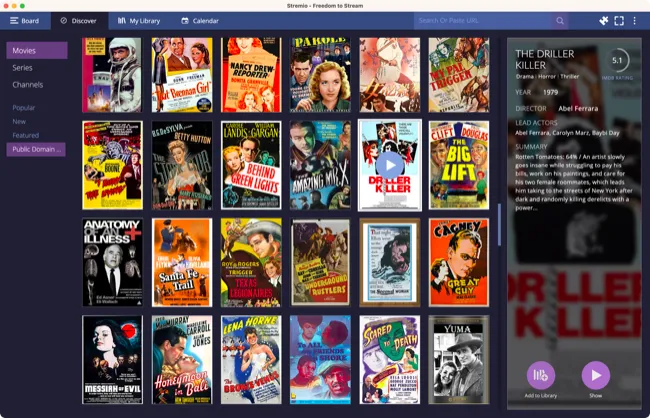Select Movies in the sidebar
Viewport: 650px width, 418px height.
[37, 51]
